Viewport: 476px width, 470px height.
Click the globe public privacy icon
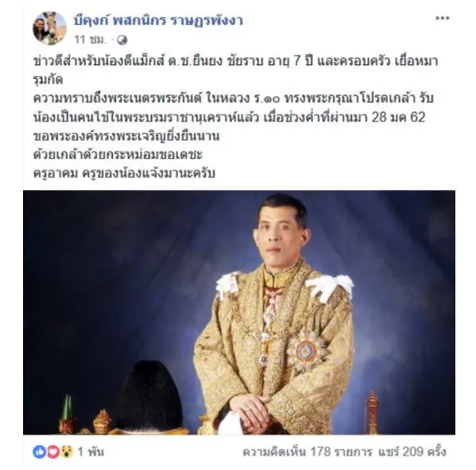click(122, 40)
